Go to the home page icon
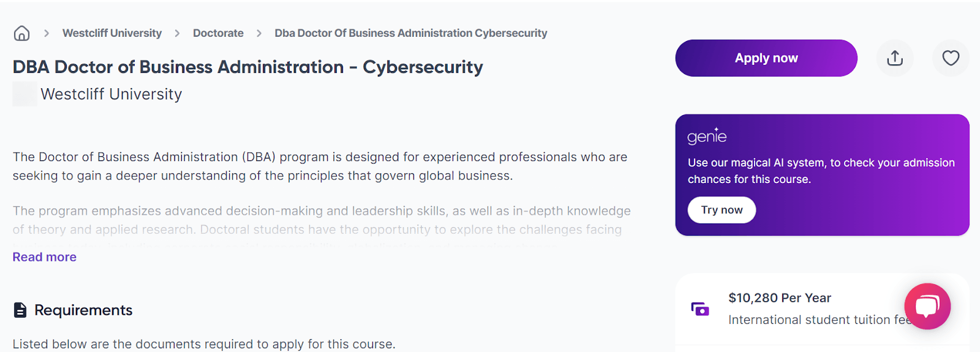This screenshot has height=352, width=980. pos(21,33)
